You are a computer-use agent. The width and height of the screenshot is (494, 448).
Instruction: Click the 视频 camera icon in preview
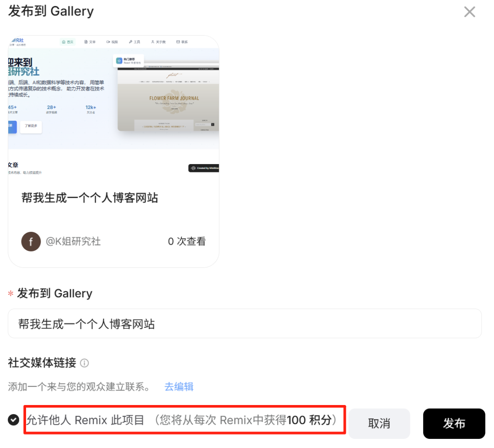pos(108,42)
